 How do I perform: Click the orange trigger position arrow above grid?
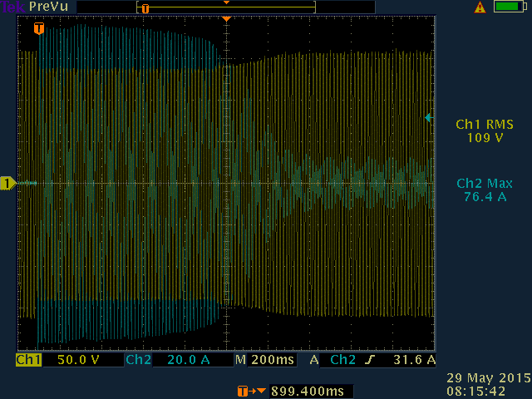(226, 19)
